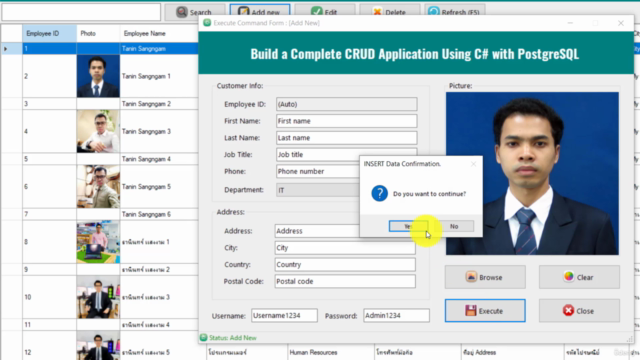
Task: Click the green status icon beside Status: Add New
Action: [203, 338]
